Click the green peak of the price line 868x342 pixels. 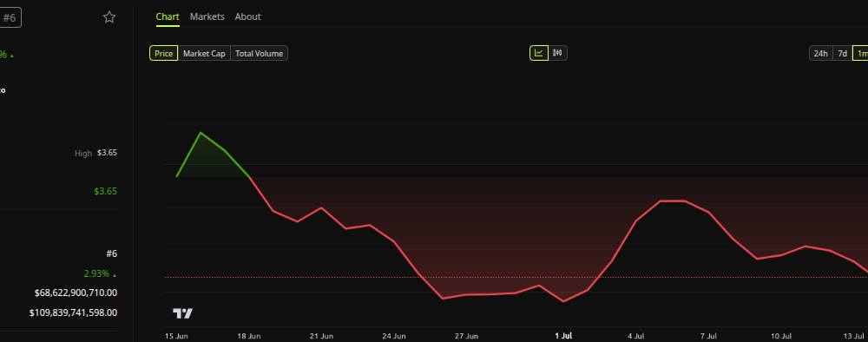click(201, 133)
